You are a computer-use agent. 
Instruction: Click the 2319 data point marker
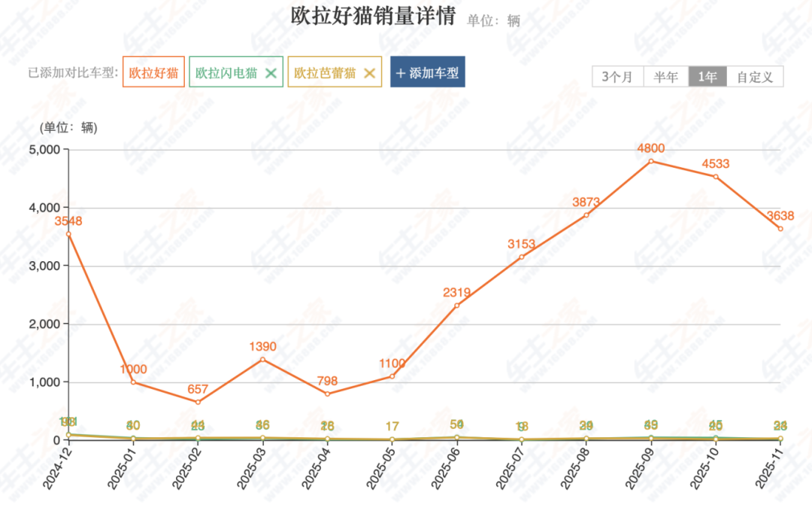(456, 306)
